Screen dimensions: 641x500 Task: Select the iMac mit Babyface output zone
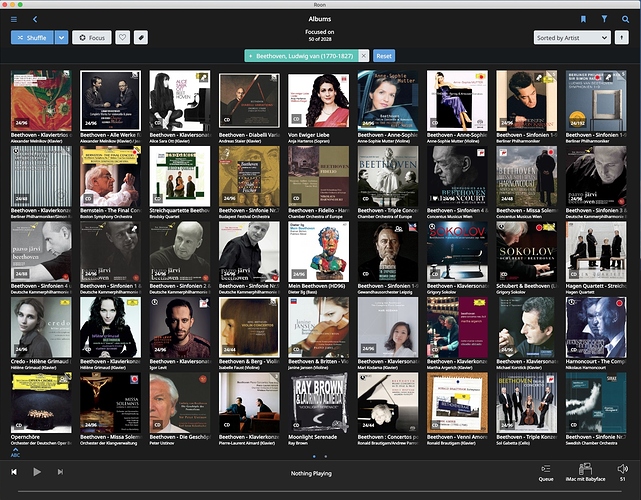click(585, 473)
